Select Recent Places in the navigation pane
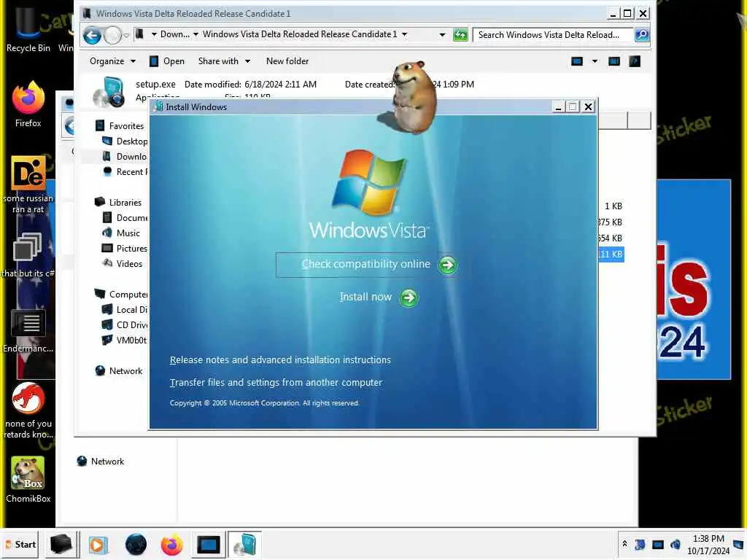747x560 pixels. pos(125,172)
